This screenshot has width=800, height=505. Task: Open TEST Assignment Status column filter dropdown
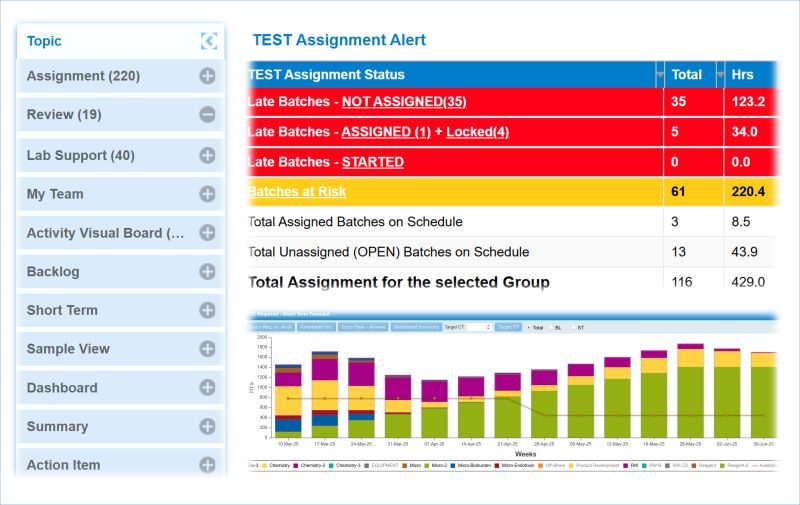[x=658, y=75]
